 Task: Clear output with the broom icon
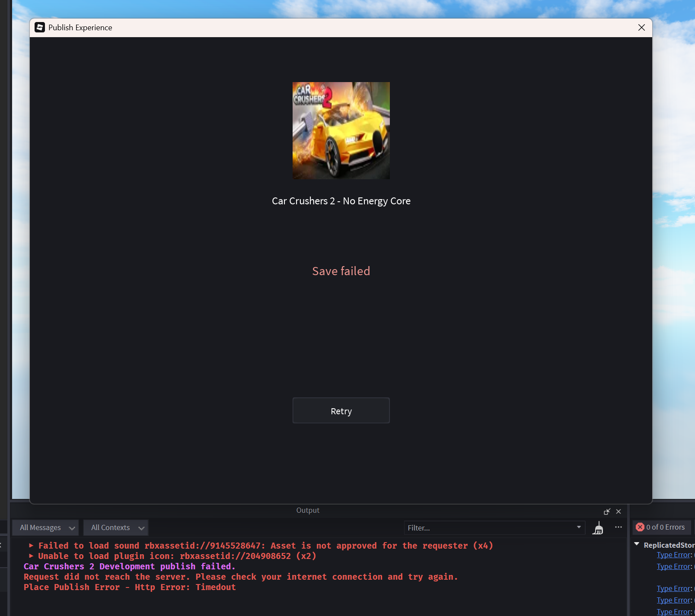point(598,528)
